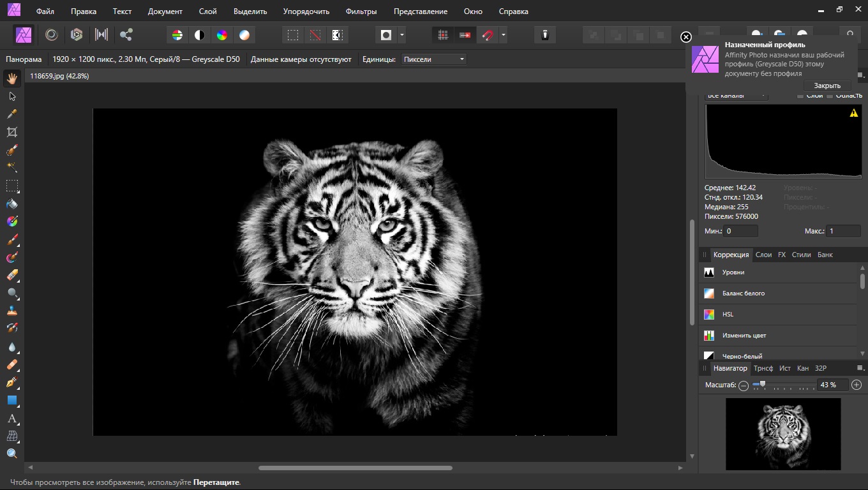
Task: Expand the quick mask options dropdown arrow
Action: (x=401, y=35)
